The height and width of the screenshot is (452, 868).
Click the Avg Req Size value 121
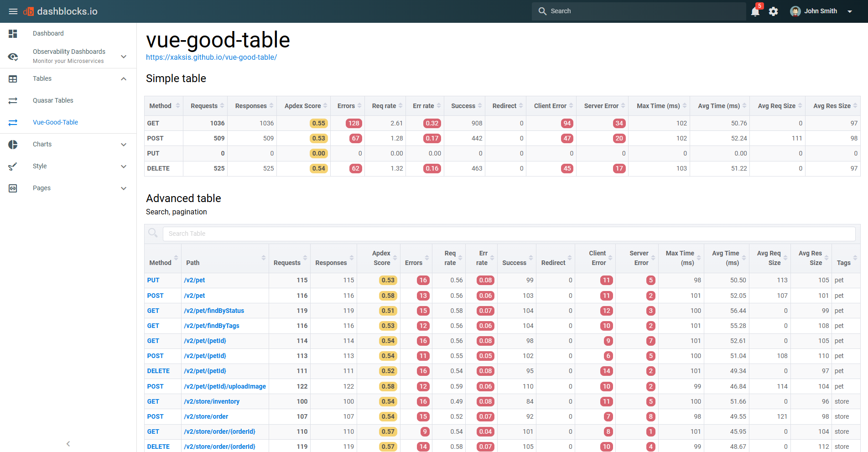click(782, 417)
